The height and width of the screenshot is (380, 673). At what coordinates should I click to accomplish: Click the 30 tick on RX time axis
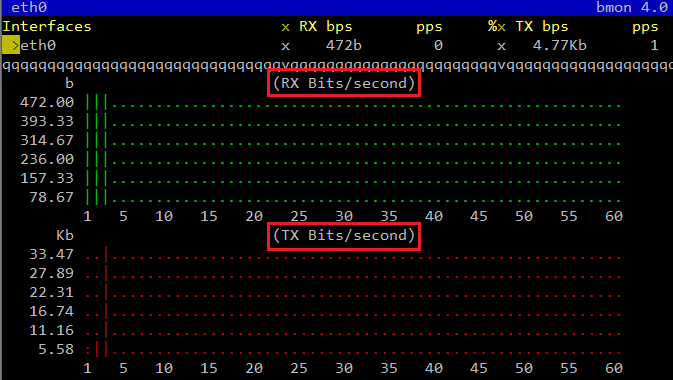pyautogui.click(x=344, y=216)
